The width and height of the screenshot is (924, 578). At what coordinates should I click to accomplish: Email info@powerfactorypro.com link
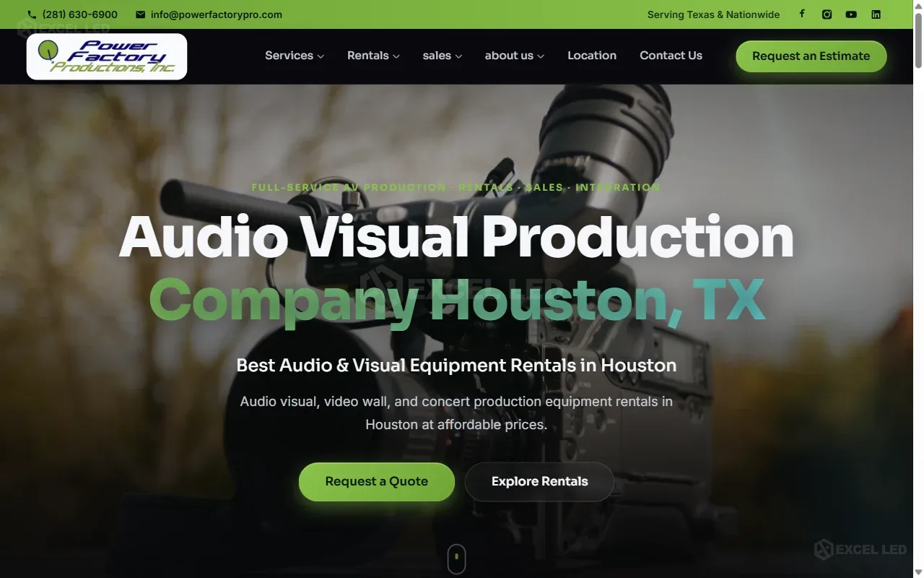pyautogui.click(x=217, y=14)
